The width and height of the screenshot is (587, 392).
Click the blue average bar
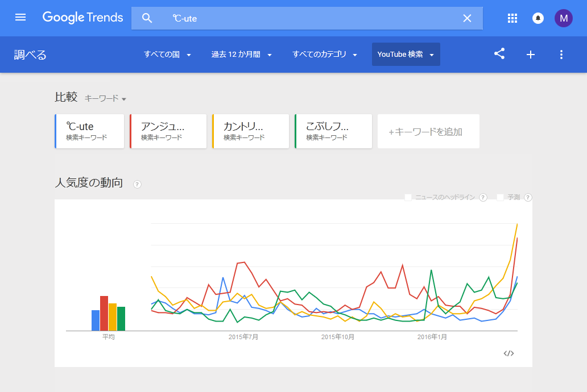point(96,320)
